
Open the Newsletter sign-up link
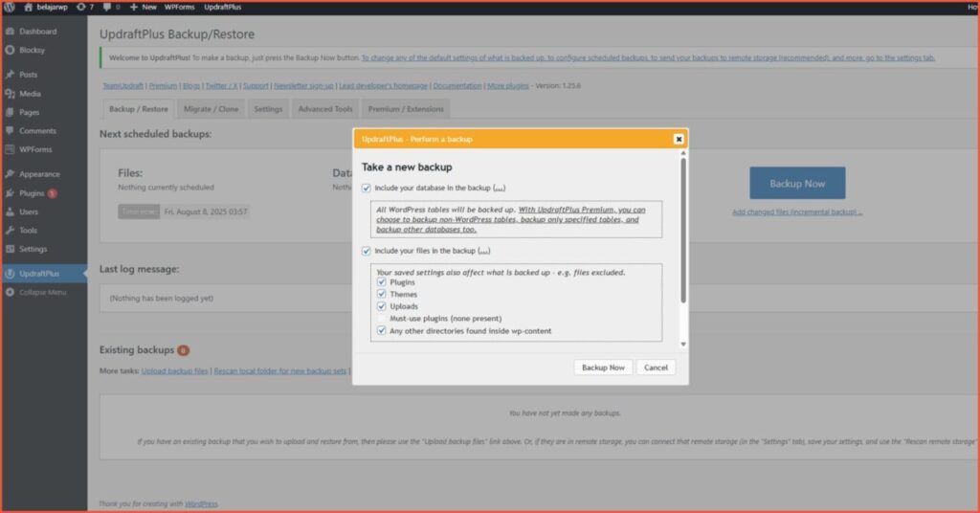tap(303, 86)
